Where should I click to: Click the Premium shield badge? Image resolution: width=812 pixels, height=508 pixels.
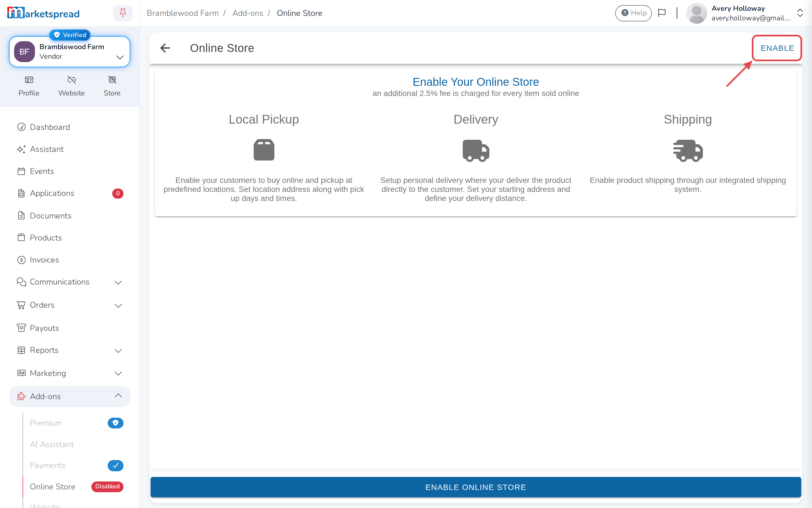pos(115,423)
